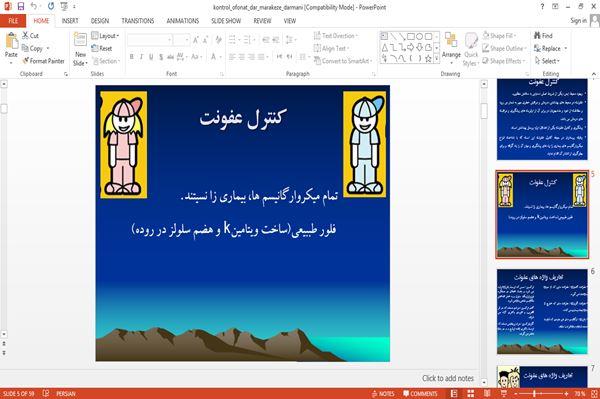Clear all formatting icon
This screenshot has height=399, width=600.
click(218, 40)
